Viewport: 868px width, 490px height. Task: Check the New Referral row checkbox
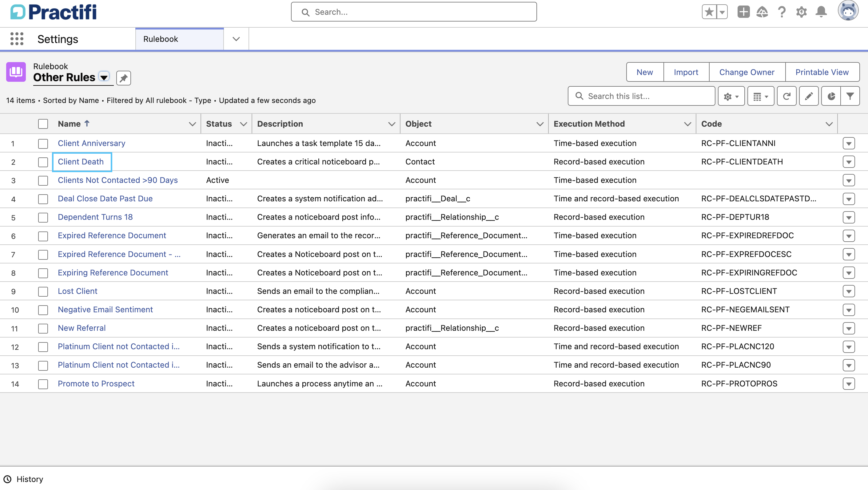pyautogui.click(x=43, y=328)
